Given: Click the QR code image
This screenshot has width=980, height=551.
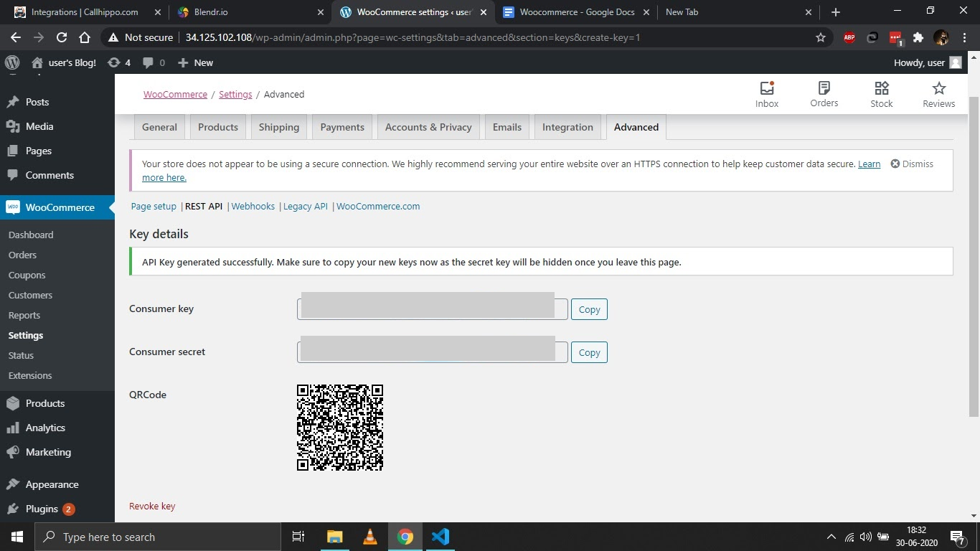Looking at the screenshot, I should (340, 428).
